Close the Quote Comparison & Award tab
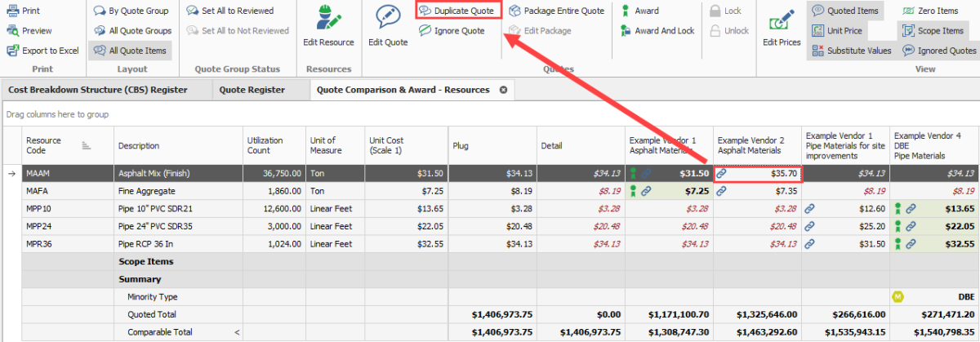 pyautogui.click(x=503, y=90)
